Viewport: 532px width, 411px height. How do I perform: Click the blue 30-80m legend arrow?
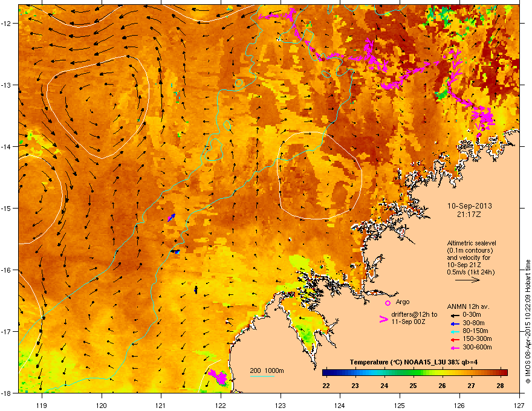(x=455, y=323)
